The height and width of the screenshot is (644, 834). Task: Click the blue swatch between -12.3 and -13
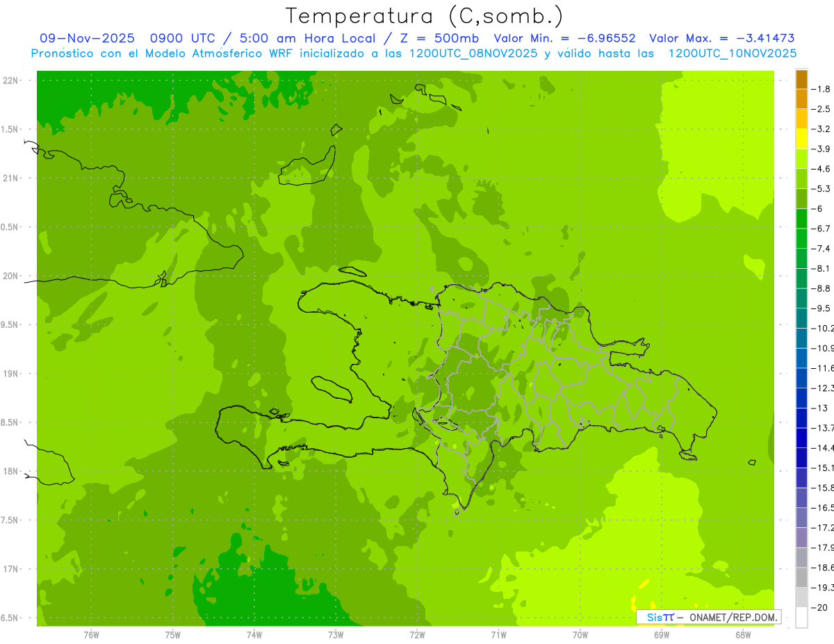coord(801,398)
